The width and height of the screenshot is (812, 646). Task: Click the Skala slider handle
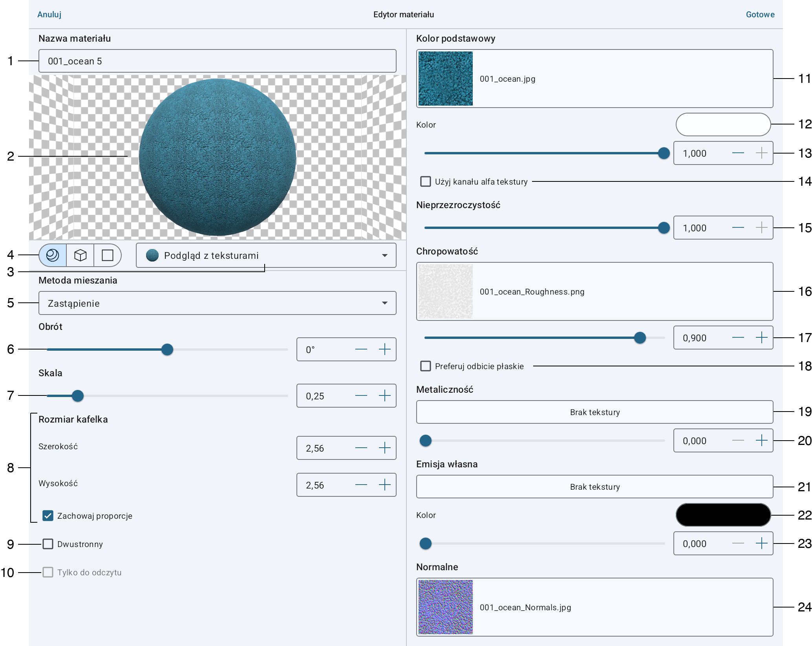78,395
